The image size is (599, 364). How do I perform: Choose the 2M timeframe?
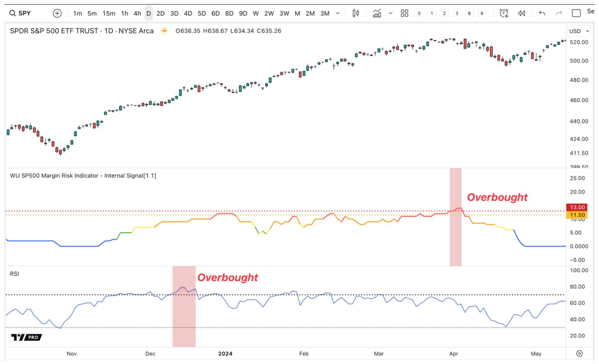[x=310, y=14]
